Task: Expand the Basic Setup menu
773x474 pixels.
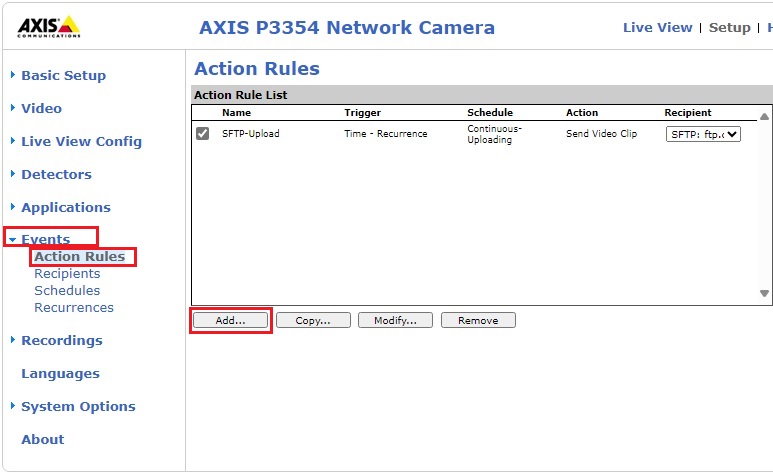Action: (63, 75)
